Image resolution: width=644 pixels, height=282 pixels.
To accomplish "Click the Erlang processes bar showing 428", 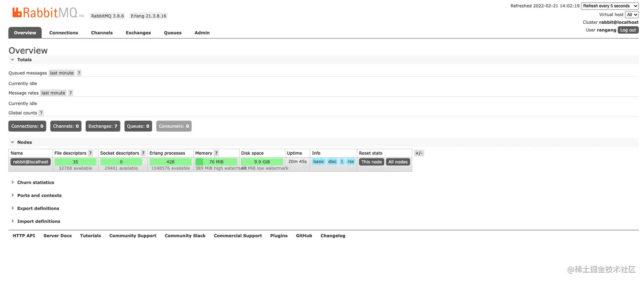I will tap(170, 162).
